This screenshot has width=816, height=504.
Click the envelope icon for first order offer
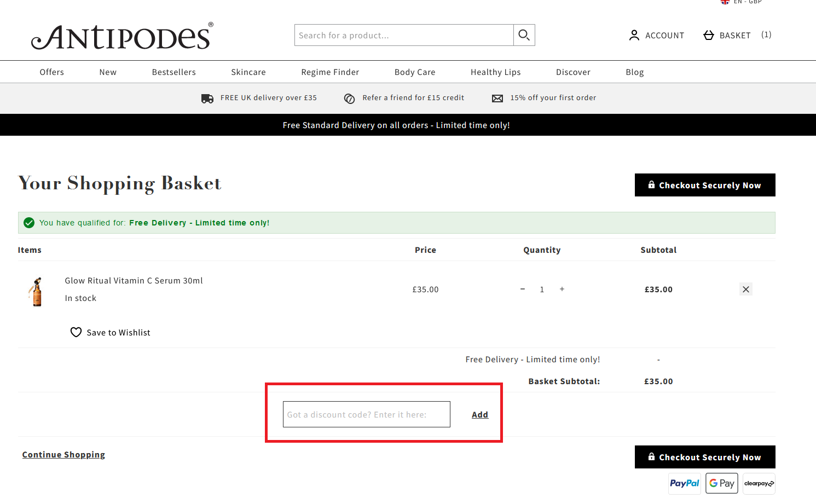pyautogui.click(x=497, y=99)
